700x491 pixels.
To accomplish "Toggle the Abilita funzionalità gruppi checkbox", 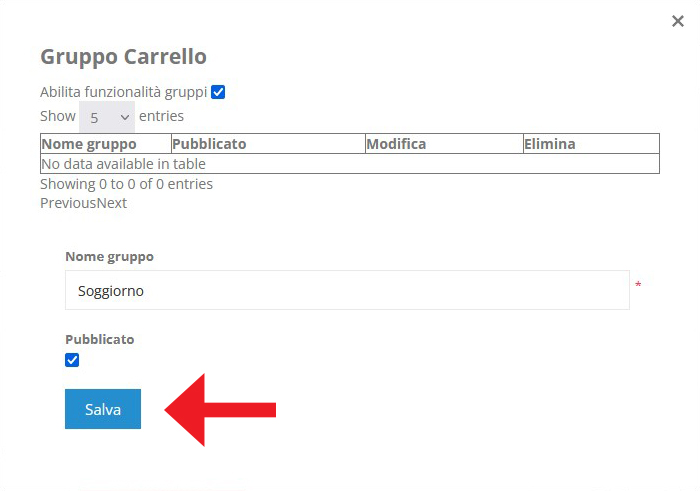I will click(x=218, y=92).
